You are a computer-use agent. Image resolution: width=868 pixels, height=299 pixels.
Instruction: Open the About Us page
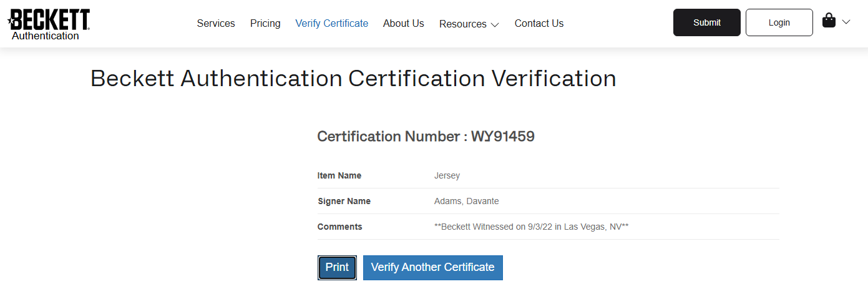point(403,23)
